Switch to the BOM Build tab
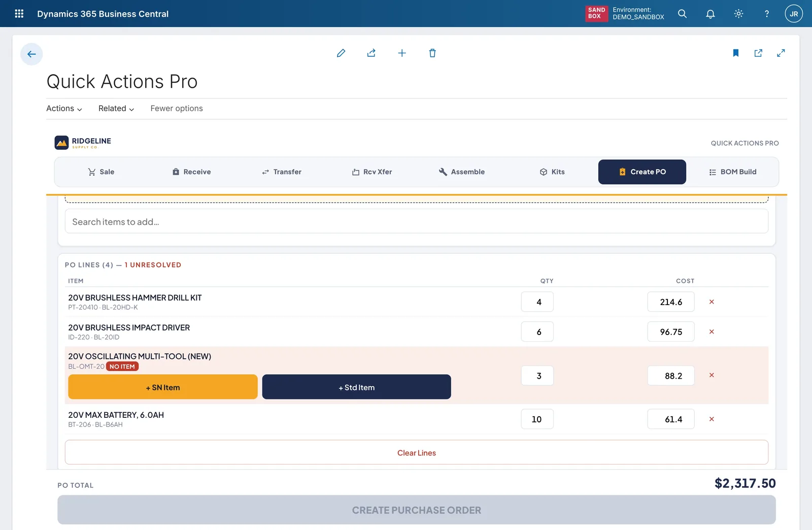 pos(732,172)
